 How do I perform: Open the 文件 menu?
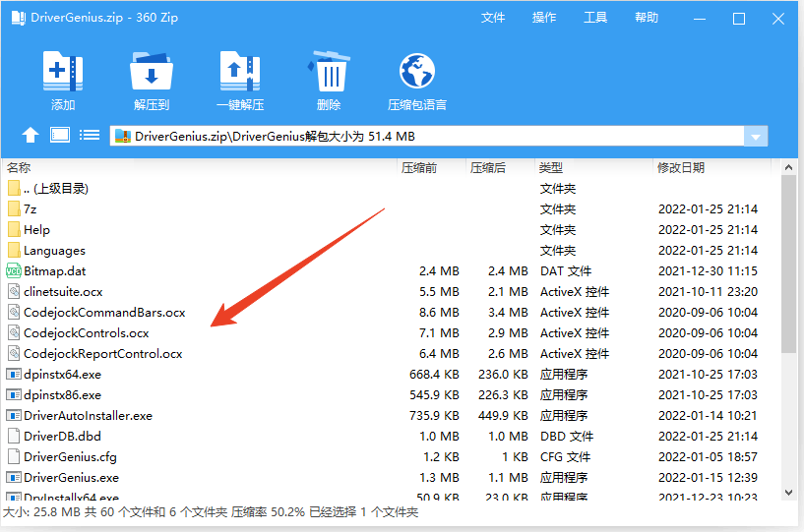click(493, 18)
